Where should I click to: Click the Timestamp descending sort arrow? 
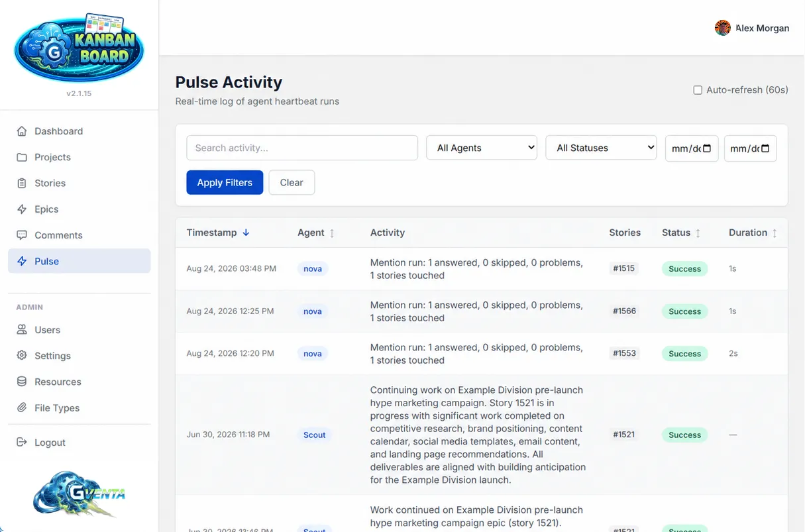click(246, 233)
